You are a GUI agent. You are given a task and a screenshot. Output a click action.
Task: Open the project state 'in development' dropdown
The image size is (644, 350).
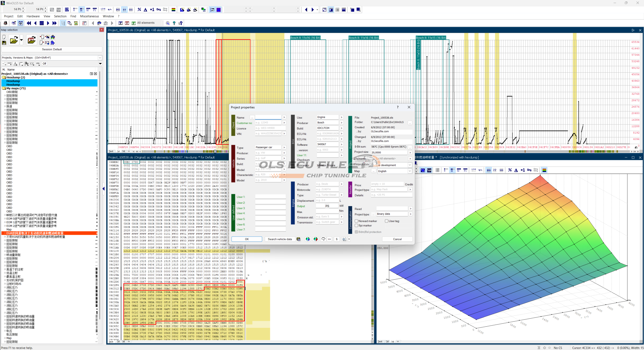(410, 165)
